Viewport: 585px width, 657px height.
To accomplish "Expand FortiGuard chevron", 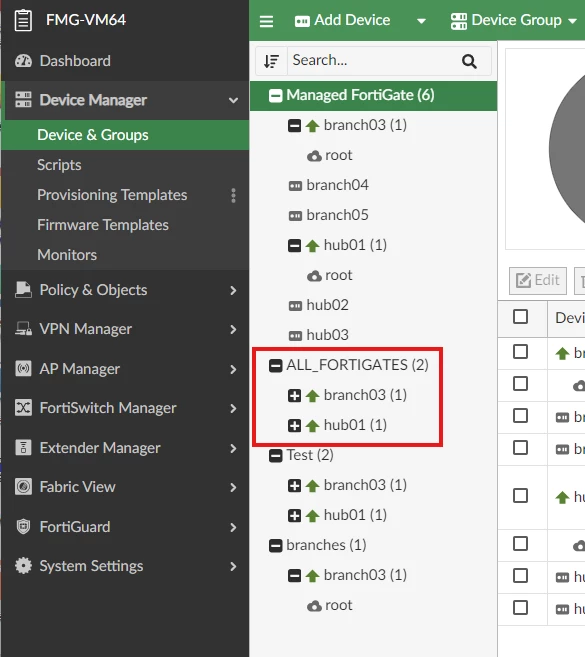I will coord(233,527).
